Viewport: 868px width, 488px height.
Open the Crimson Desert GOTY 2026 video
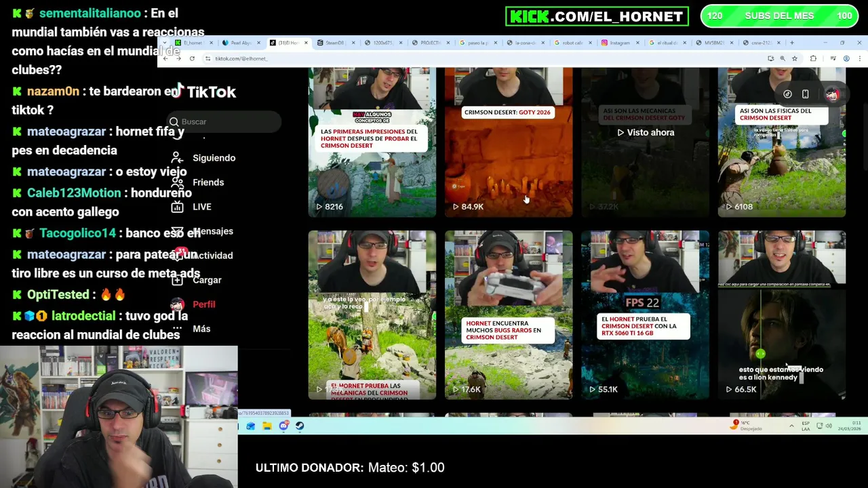click(509, 142)
